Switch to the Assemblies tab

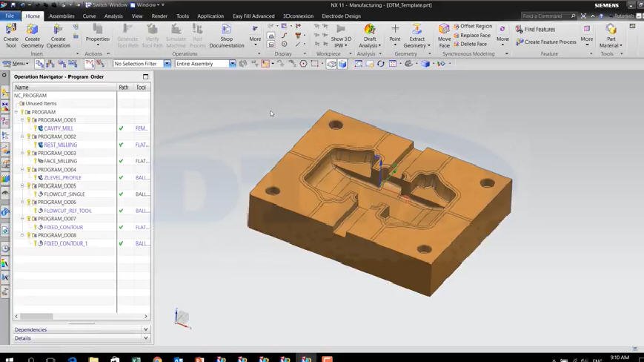point(62,16)
